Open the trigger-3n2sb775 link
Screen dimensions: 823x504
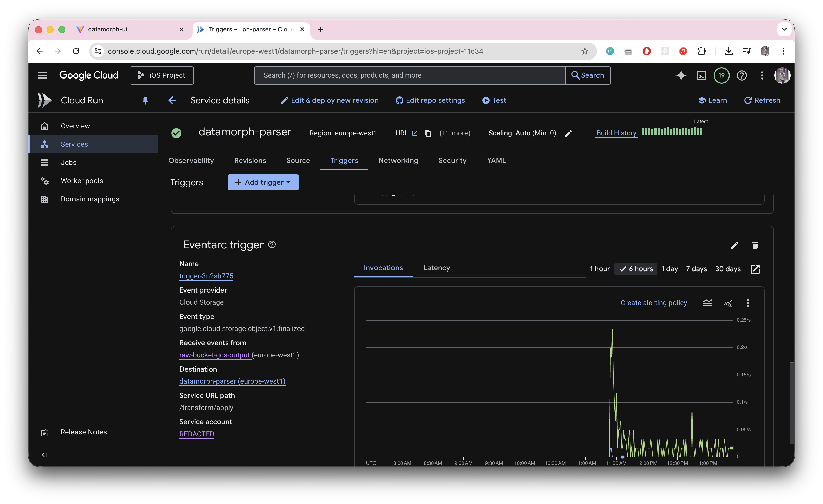click(x=206, y=276)
